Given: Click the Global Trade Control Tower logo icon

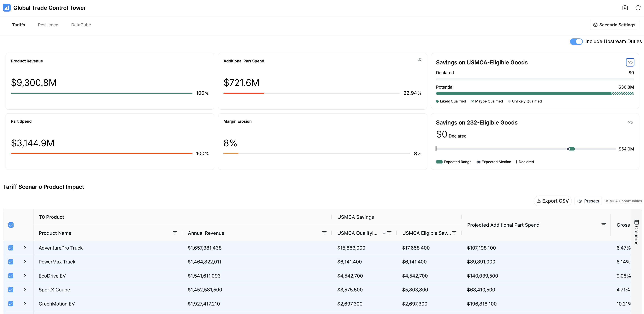Looking at the screenshot, I should pos(7,8).
